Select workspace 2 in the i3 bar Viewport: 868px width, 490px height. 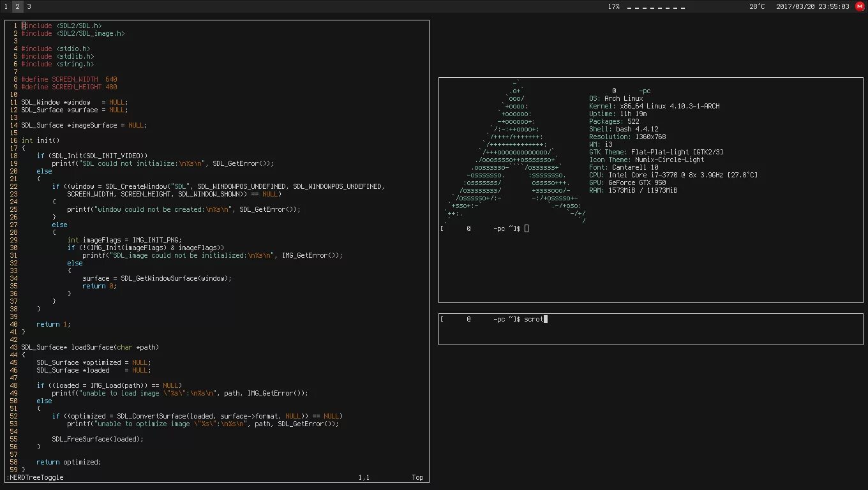17,6
